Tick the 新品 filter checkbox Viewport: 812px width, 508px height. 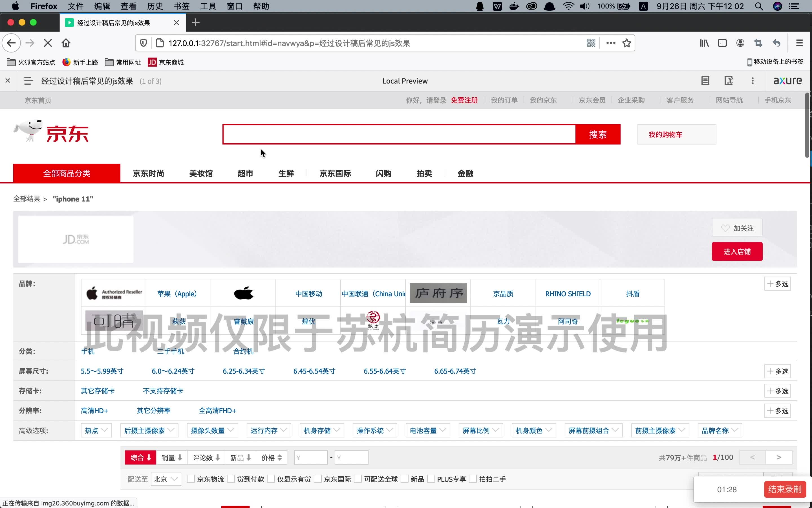[x=405, y=479]
